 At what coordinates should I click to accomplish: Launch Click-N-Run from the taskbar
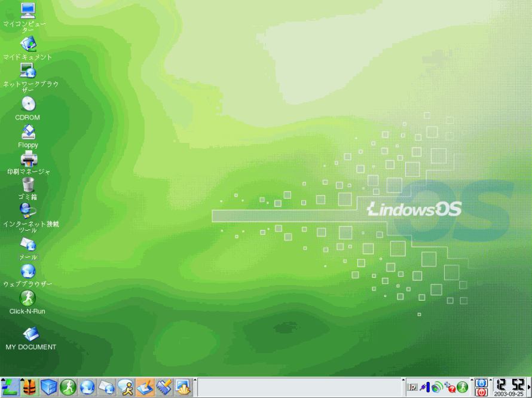click(68, 387)
